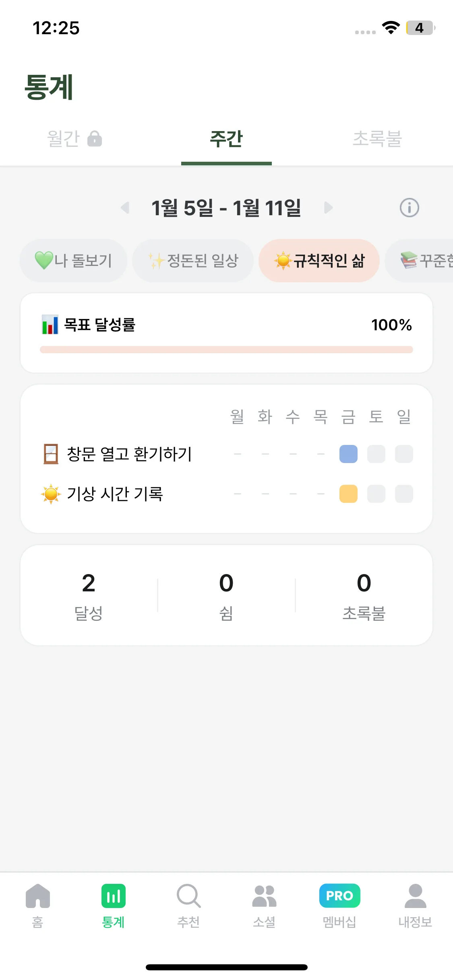This screenshot has height=980, width=453.
Task: Advance to next week with right arrow
Action: pos(328,208)
